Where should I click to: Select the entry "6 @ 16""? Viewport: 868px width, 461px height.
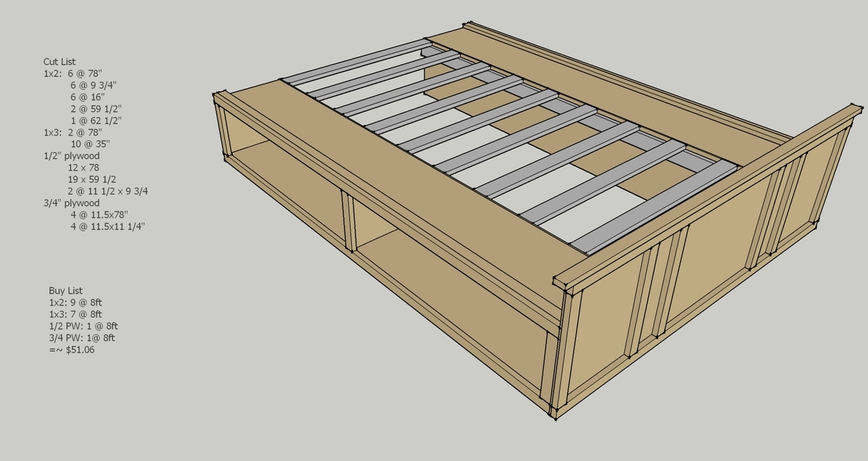point(88,97)
